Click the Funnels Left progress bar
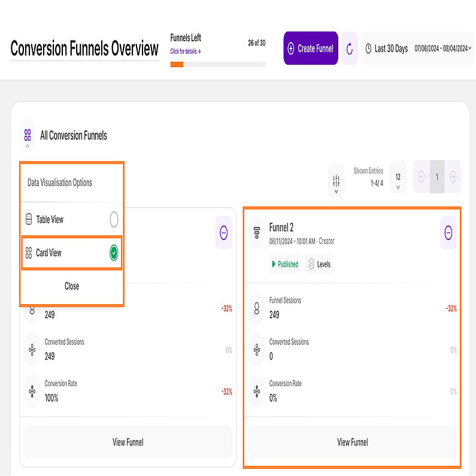Viewport: 476px width, 476px height. click(x=217, y=64)
